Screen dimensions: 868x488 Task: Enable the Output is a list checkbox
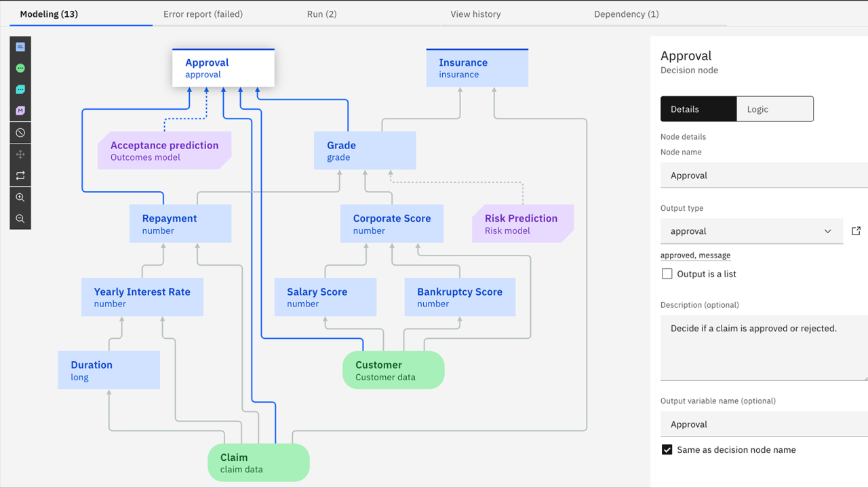[x=667, y=273]
